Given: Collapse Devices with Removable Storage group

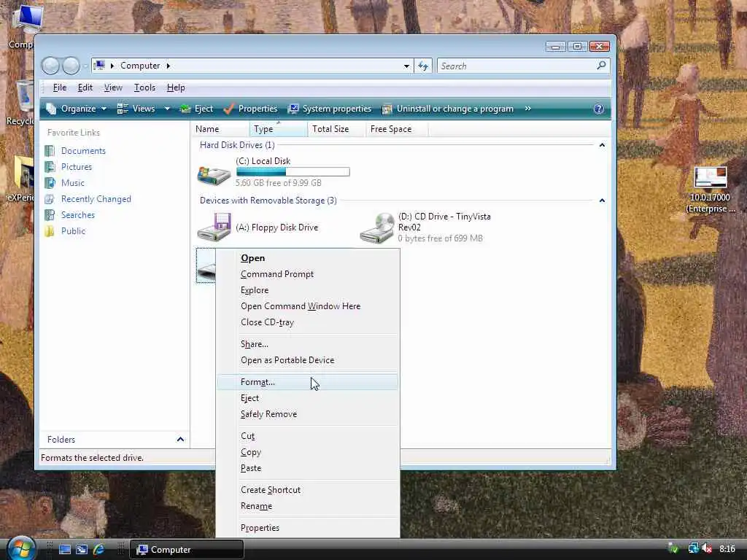Looking at the screenshot, I should [x=602, y=201].
